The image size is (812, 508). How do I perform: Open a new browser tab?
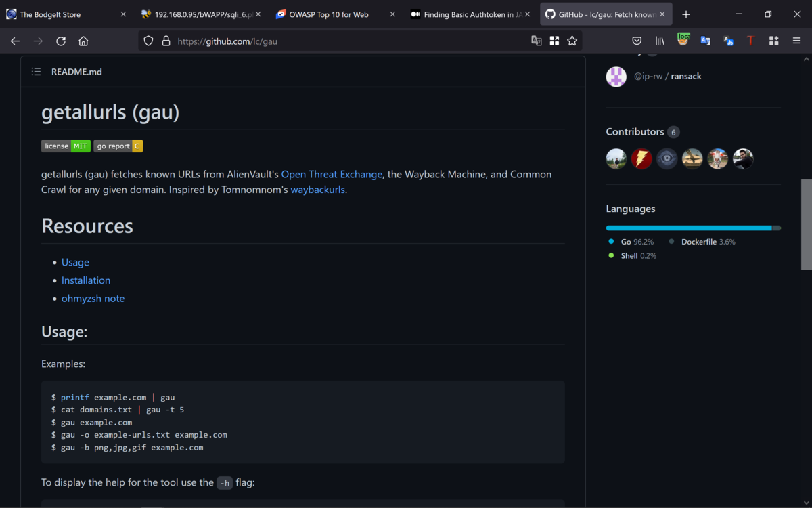pyautogui.click(x=686, y=14)
